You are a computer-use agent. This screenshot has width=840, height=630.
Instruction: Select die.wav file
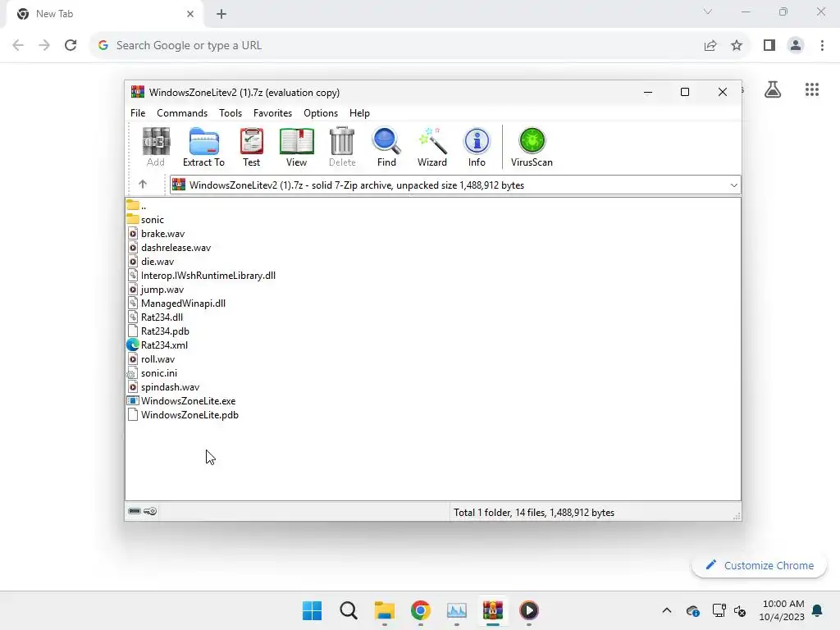coord(151,262)
